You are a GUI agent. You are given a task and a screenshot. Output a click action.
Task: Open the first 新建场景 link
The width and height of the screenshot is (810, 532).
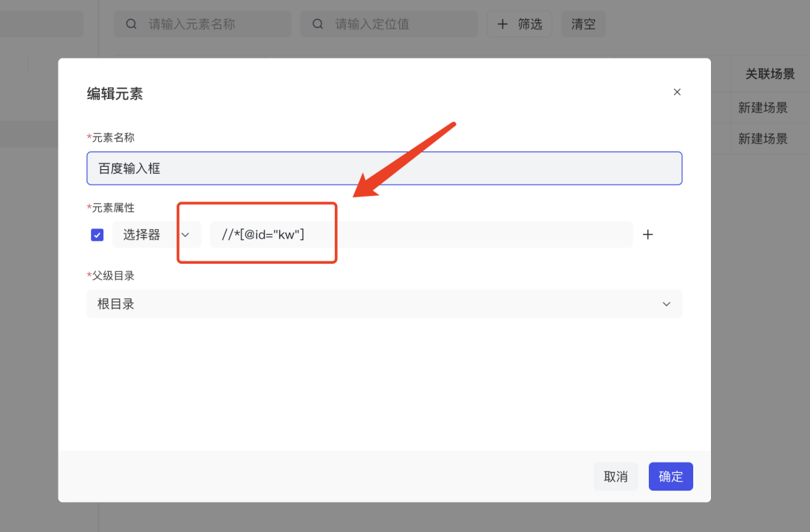[763, 107]
